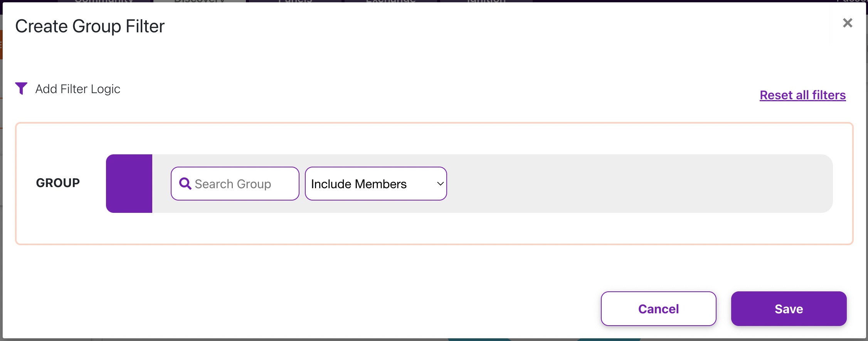This screenshot has width=868, height=341.
Task: Cancel creating the group filter
Action: coord(658,309)
